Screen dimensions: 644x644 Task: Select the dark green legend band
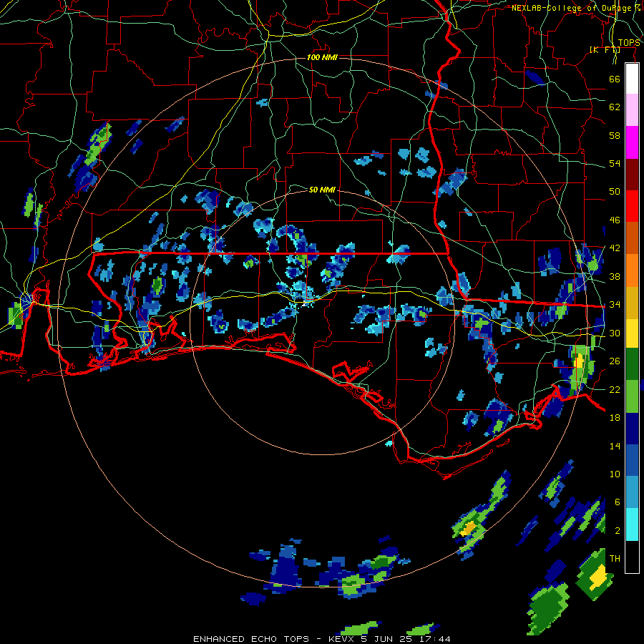(x=632, y=364)
